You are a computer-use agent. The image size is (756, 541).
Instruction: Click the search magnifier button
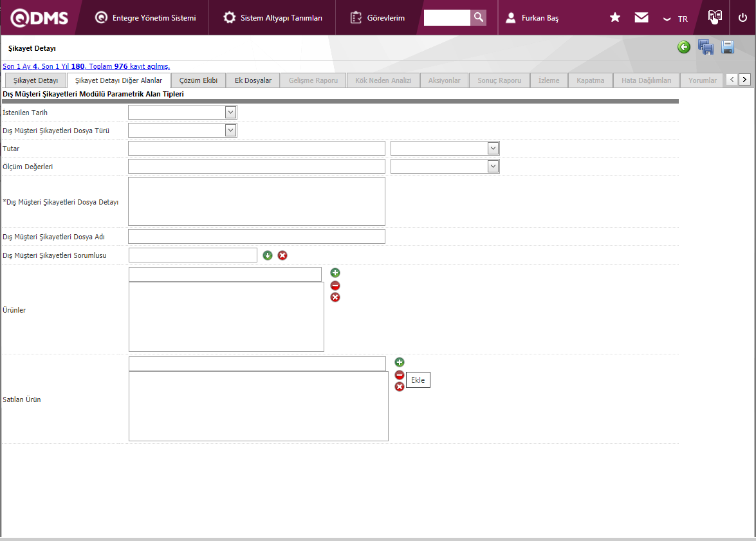pos(478,17)
